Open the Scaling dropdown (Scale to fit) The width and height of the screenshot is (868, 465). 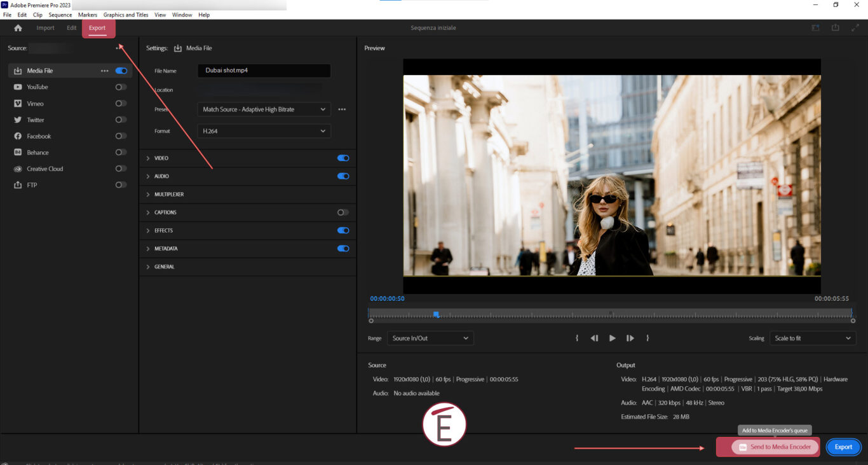click(813, 338)
